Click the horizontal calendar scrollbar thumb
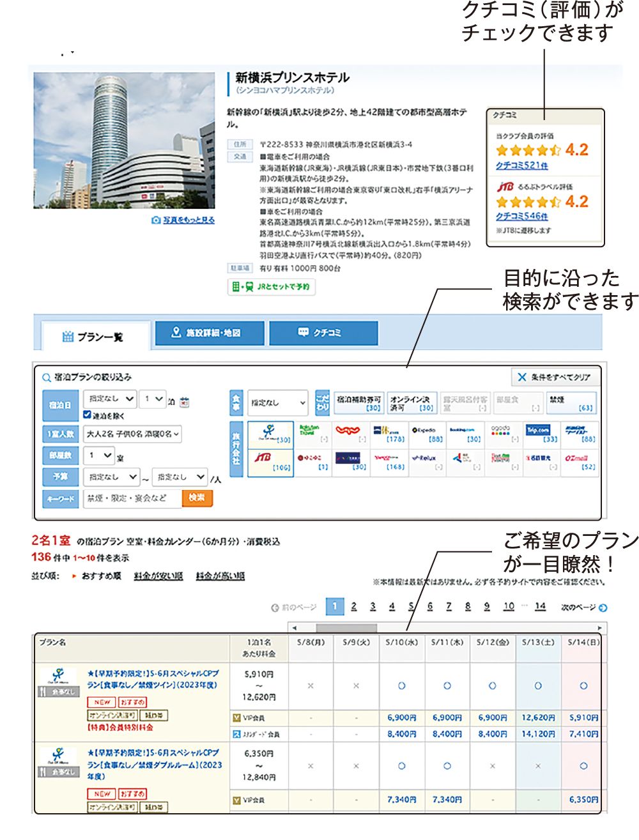 [x=346, y=627]
